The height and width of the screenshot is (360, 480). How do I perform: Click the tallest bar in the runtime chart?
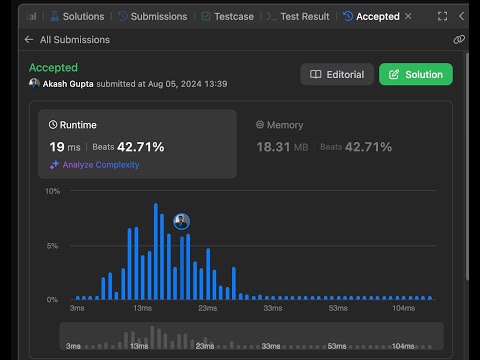[156, 251]
